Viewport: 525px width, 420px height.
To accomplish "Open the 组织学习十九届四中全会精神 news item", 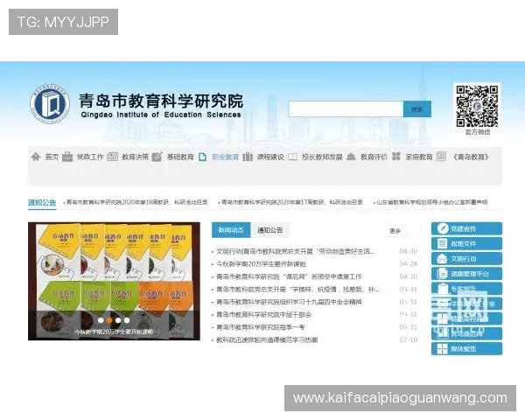I will (289, 302).
